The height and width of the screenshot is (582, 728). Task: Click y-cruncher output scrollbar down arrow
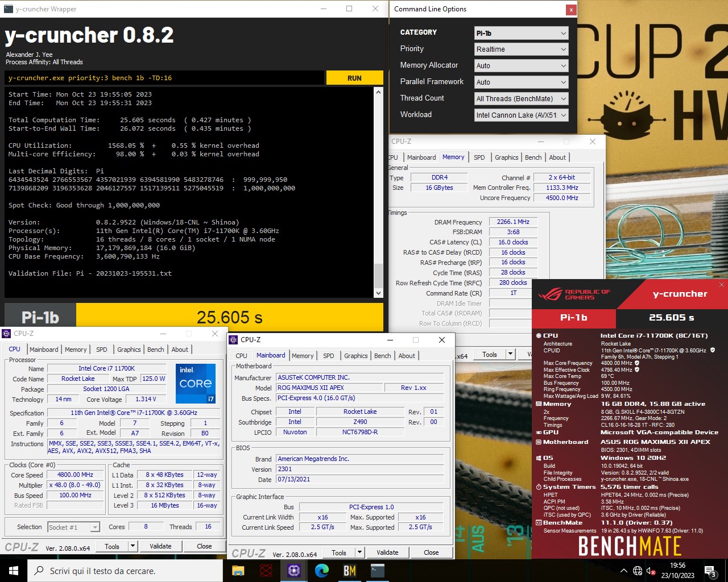click(378, 293)
